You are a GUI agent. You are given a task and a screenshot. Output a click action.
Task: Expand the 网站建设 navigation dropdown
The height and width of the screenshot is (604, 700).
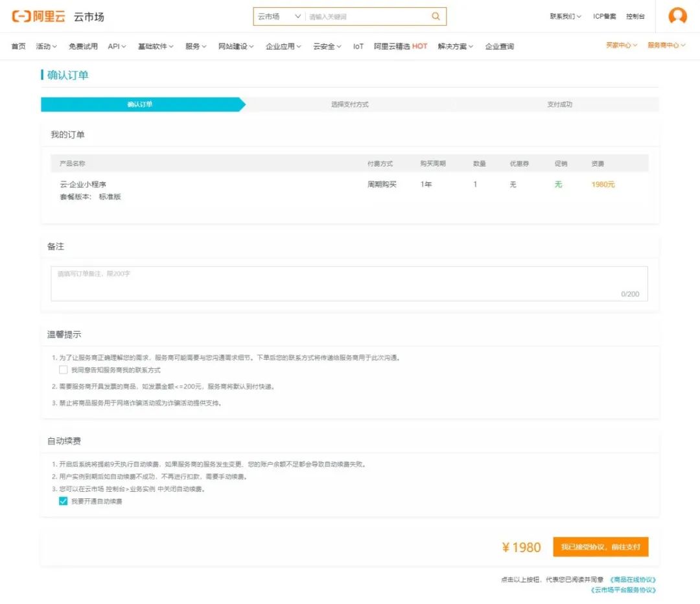[x=236, y=47]
